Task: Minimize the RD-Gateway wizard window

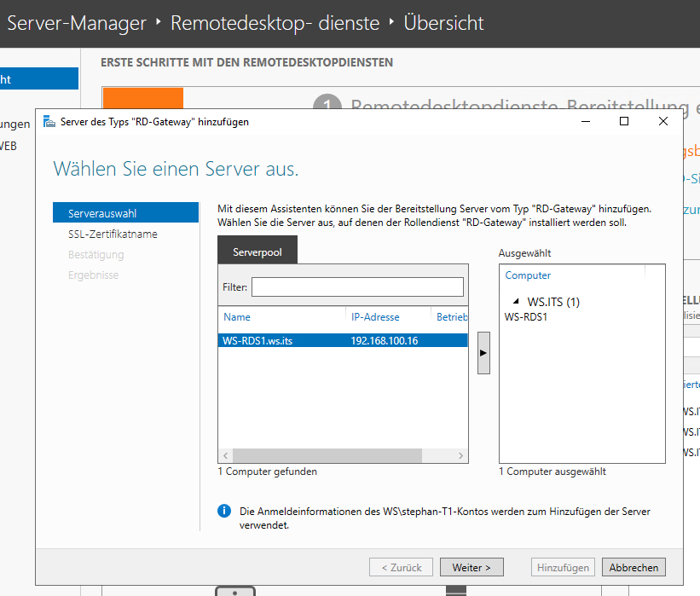Action: [x=586, y=121]
